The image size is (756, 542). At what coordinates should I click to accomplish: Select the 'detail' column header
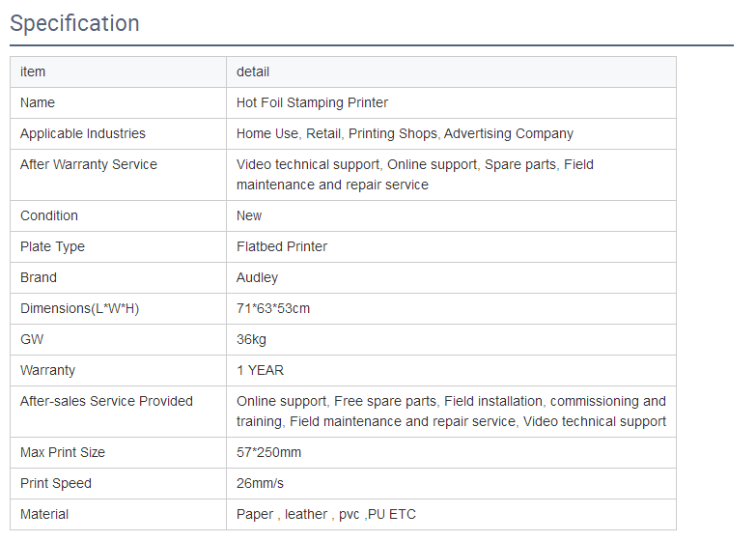coord(253,71)
